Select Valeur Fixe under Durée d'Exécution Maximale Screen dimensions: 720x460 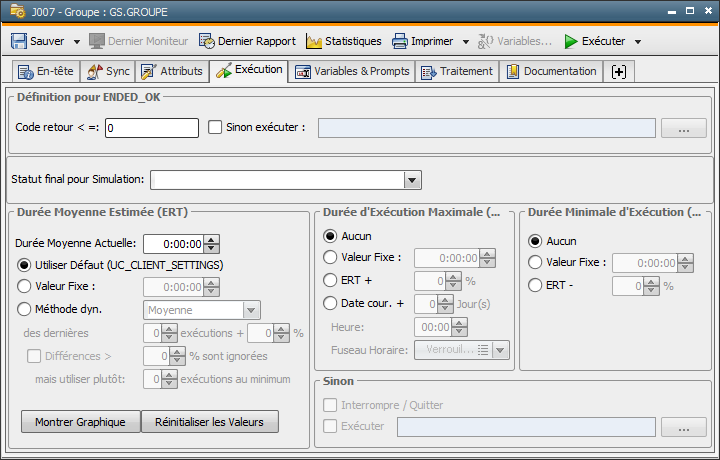click(x=330, y=257)
